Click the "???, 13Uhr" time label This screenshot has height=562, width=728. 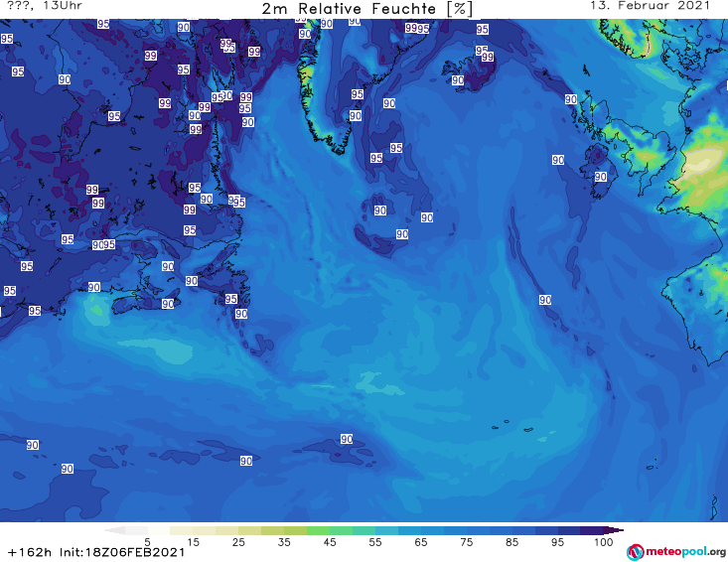click(45, 6)
